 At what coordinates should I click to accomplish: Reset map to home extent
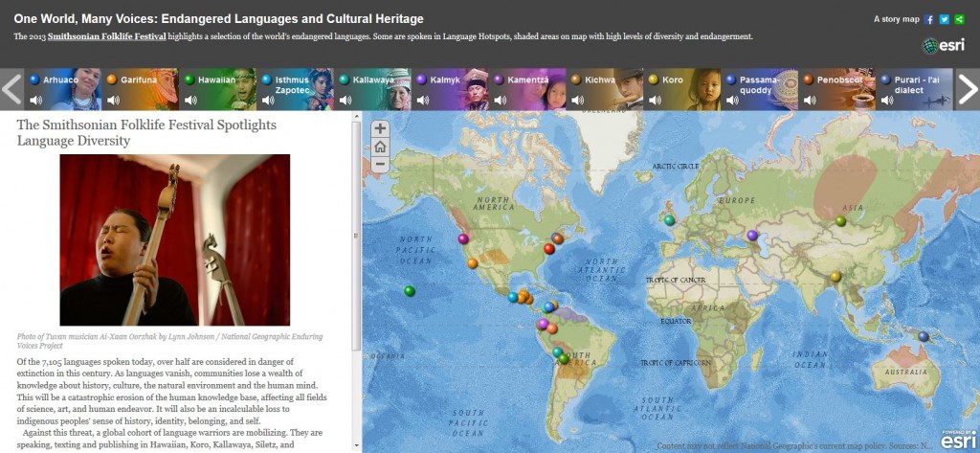(380, 147)
